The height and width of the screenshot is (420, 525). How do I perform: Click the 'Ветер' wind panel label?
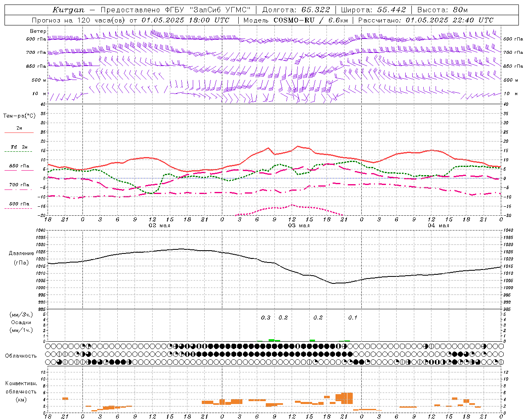(x=38, y=31)
